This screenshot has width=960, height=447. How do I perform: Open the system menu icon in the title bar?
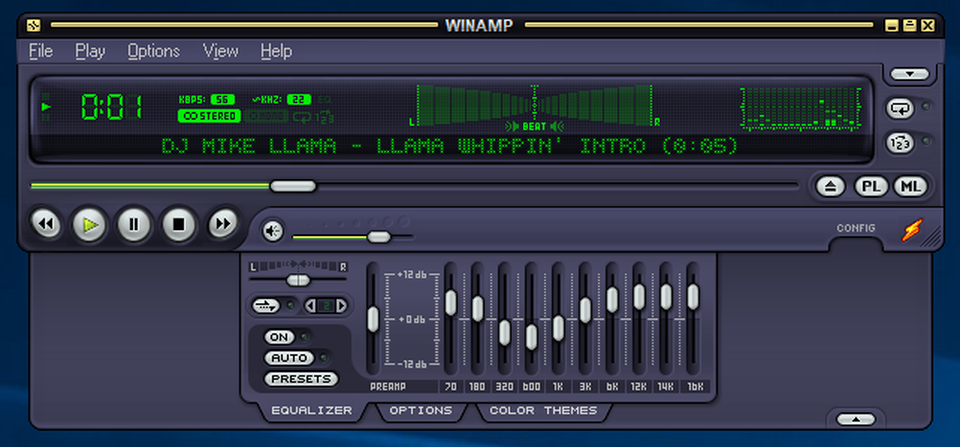pyautogui.click(x=34, y=25)
